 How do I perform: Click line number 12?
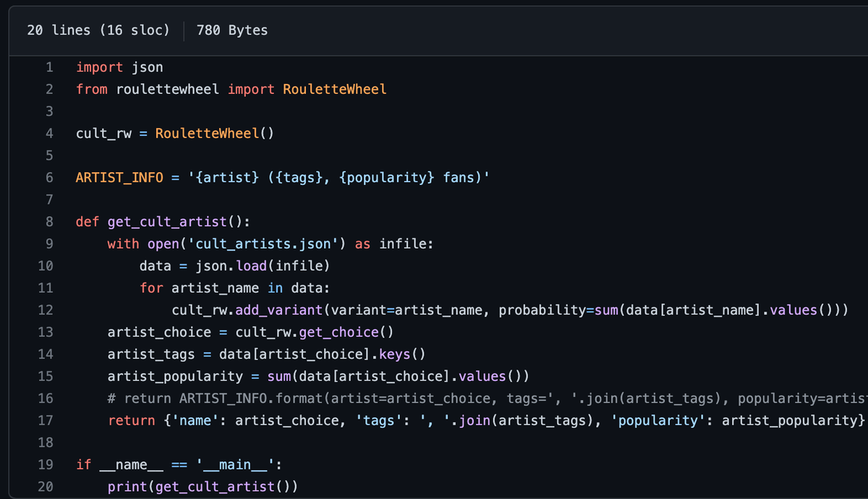pos(45,310)
